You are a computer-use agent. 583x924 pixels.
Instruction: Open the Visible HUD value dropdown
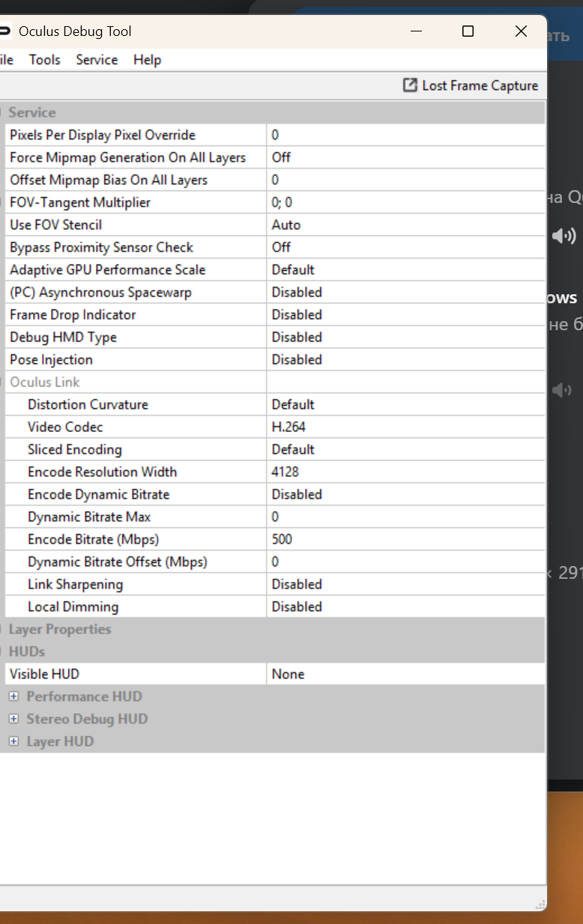pos(405,674)
